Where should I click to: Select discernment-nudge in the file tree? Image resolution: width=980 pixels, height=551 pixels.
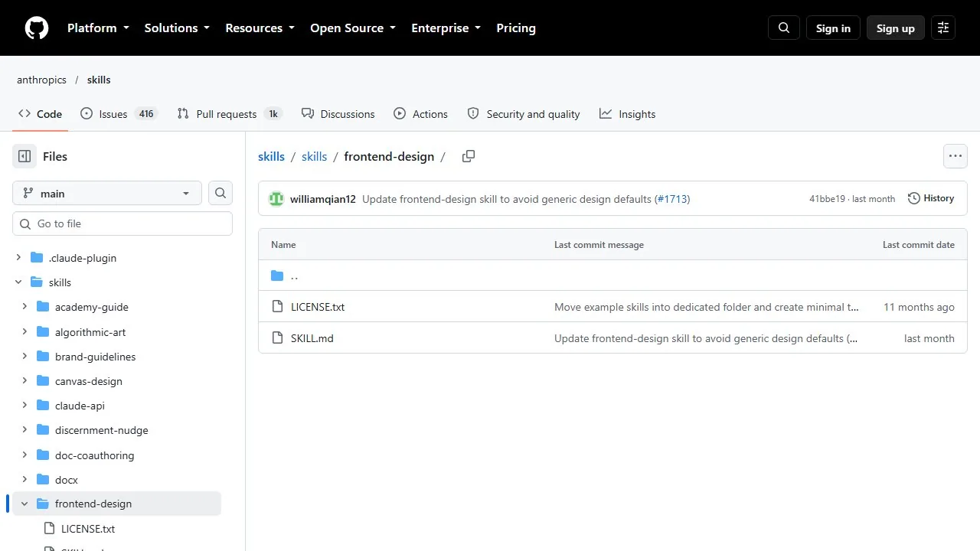[102, 430]
